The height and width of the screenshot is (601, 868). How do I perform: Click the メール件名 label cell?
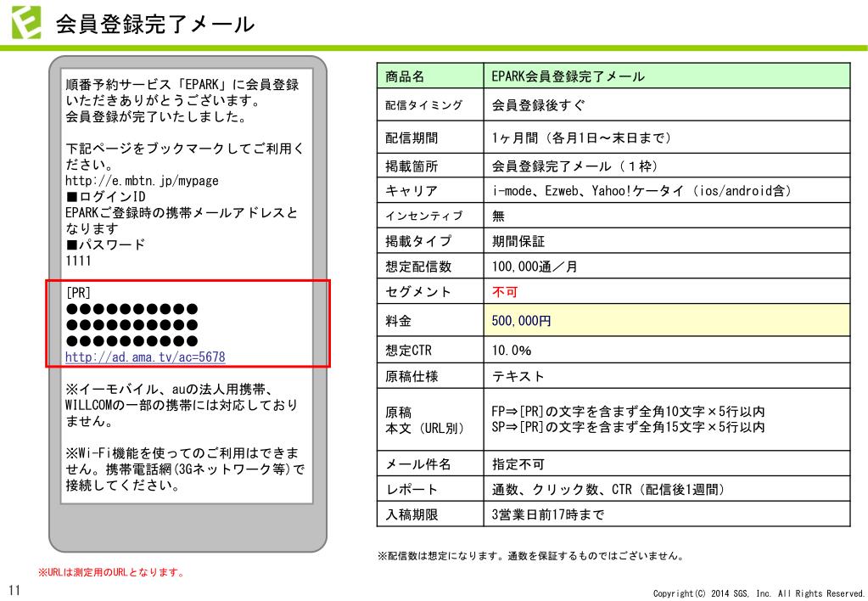(430, 463)
